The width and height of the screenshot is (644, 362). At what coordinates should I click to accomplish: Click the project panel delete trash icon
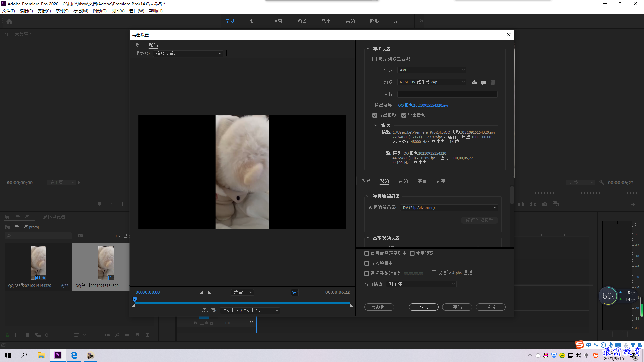click(x=147, y=335)
